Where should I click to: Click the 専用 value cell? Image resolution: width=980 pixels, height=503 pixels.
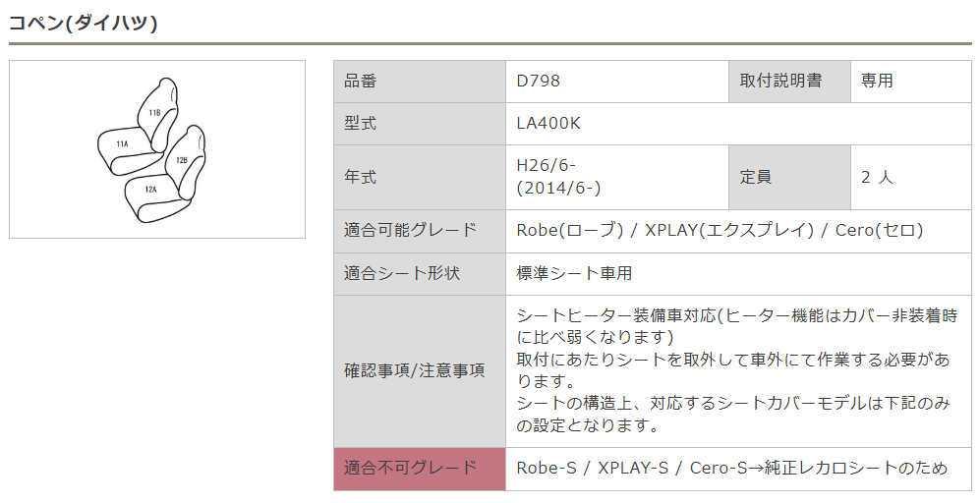[878, 82]
